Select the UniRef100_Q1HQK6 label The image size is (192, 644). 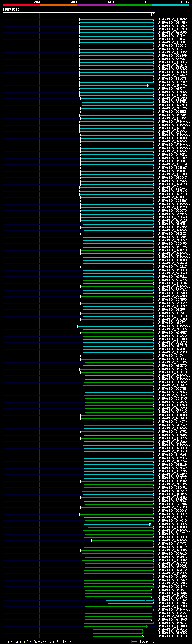point(172,633)
